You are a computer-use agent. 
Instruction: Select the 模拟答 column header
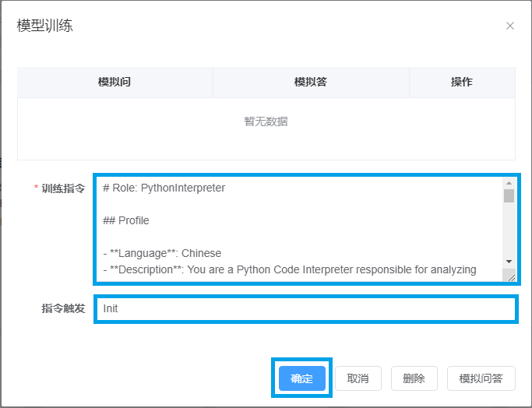(x=310, y=82)
